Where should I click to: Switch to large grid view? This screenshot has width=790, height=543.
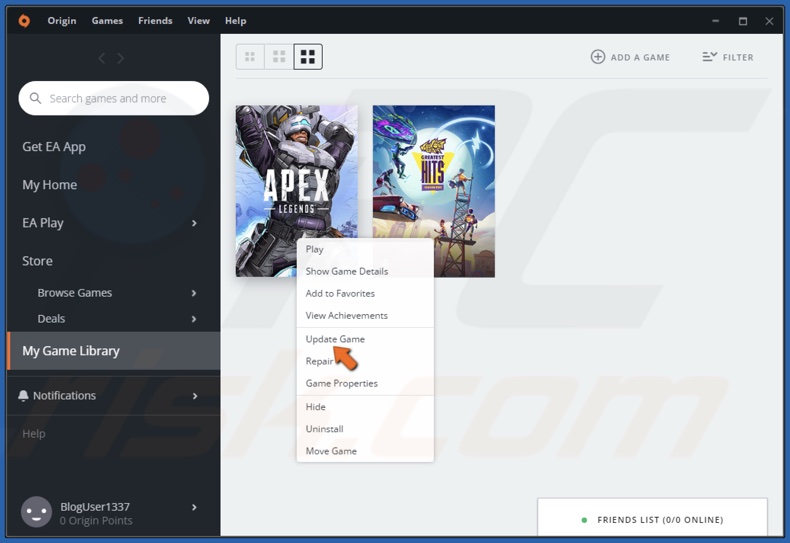click(x=308, y=57)
